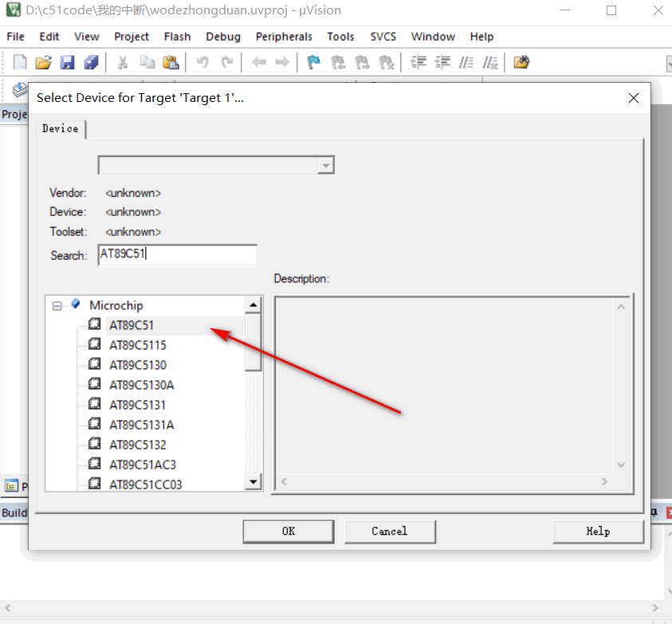Open the Project menu
Image resolution: width=672 pixels, height=624 pixels.
pyautogui.click(x=132, y=37)
